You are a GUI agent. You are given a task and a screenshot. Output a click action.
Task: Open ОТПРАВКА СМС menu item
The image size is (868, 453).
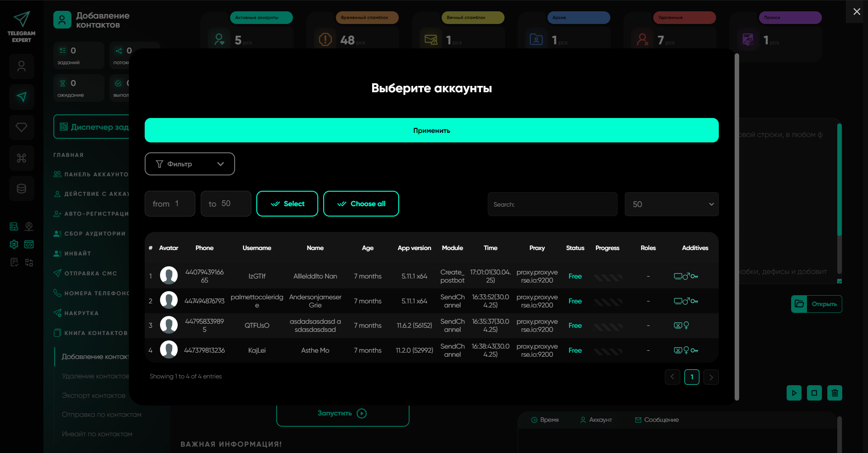pyautogui.click(x=90, y=274)
